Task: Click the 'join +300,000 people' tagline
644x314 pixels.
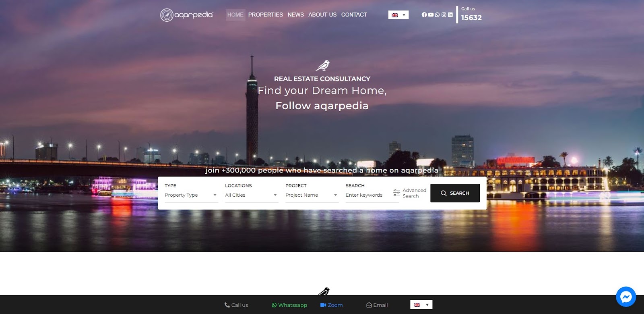Action: coord(322,170)
